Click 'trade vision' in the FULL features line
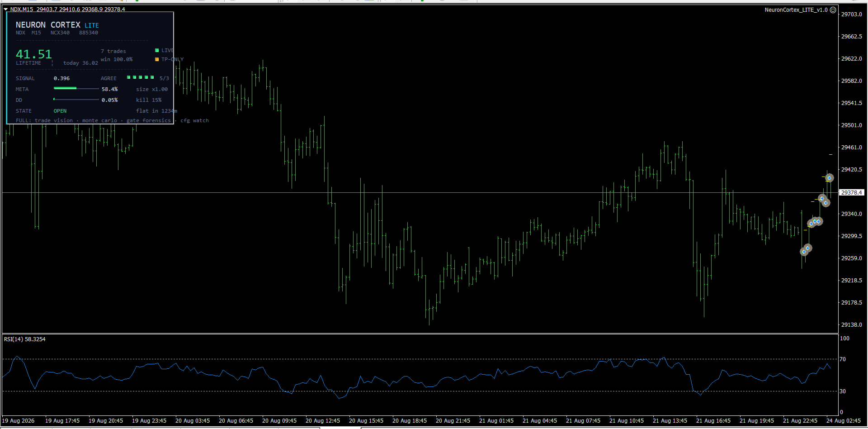 coord(54,120)
